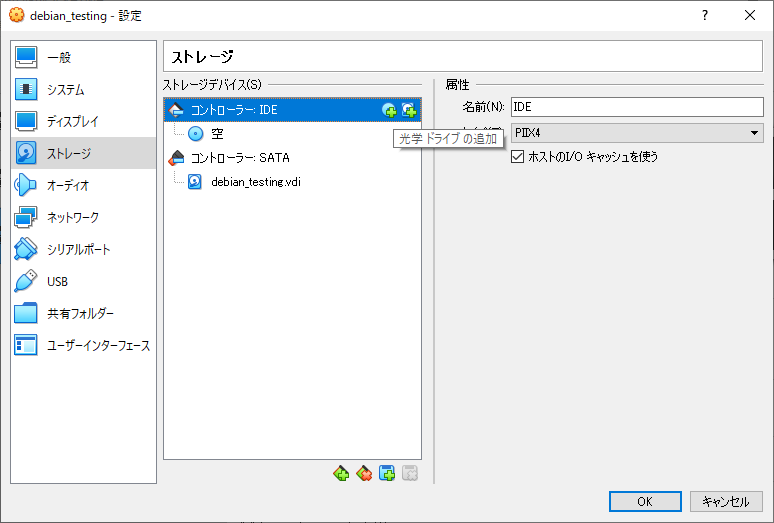Confirm settings with the OK button
774x523 pixels.
pos(645,502)
